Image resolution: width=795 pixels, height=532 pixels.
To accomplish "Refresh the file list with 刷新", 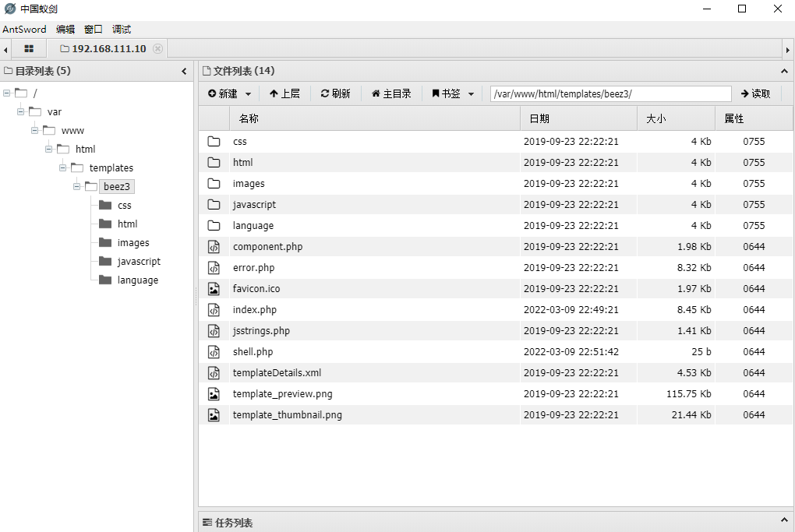I will point(336,93).
